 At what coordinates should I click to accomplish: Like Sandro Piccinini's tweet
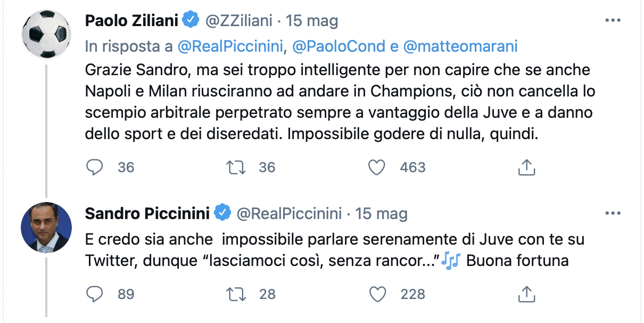(x=376, y=294)
